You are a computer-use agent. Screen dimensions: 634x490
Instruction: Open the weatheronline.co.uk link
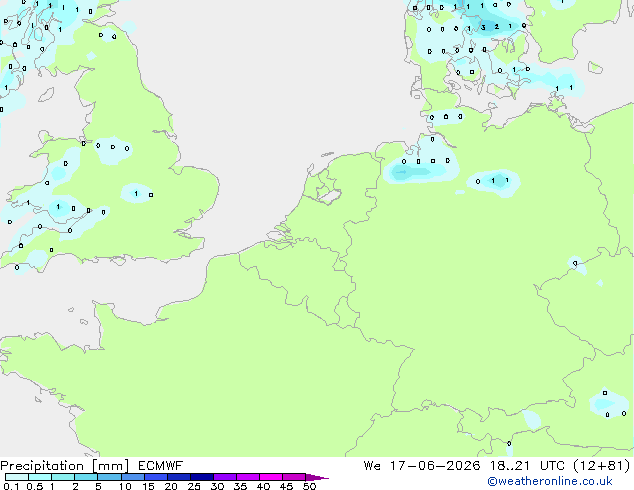pos(550,481)
